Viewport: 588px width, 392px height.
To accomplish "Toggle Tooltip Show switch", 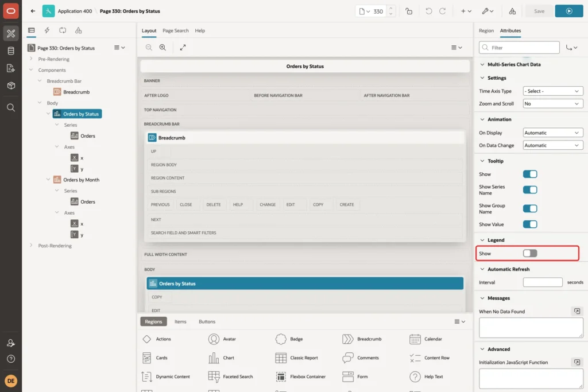I will [x=530, y=174].
